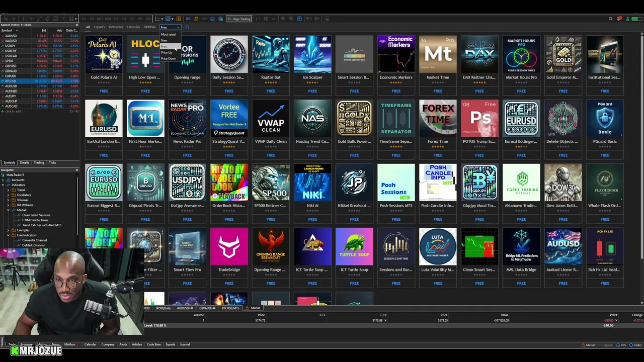Switch to the Libraries category tab
Image resolution: width=644 pixels, height=362 pixels.
tap(133, 27)
